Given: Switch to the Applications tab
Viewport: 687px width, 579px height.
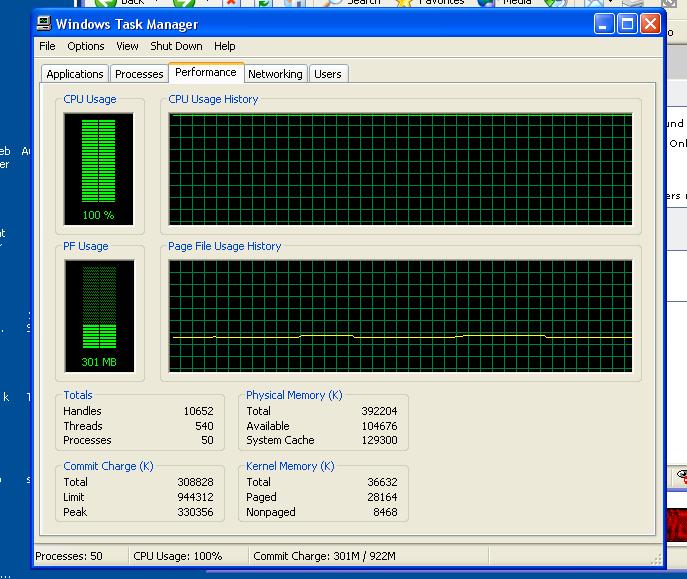Looking at the screenshot, I should pyautogui.click(x=75, y=74).
